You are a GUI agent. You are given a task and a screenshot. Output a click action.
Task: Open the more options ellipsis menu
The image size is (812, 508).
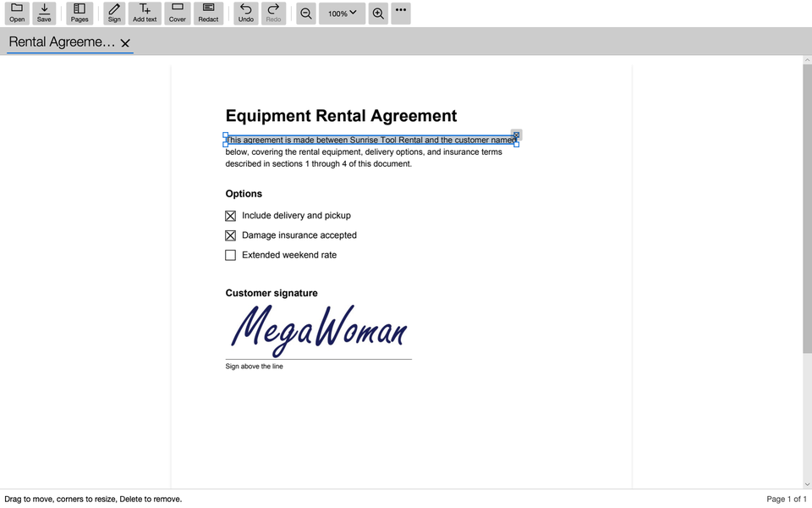click(401, 14)
